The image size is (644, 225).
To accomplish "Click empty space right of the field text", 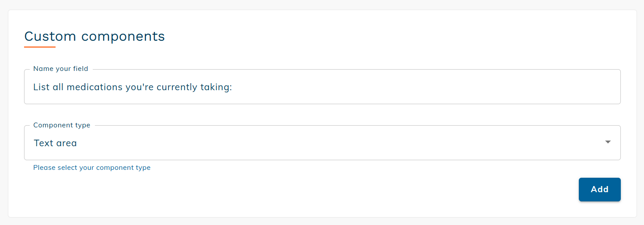I will [416, 87].
